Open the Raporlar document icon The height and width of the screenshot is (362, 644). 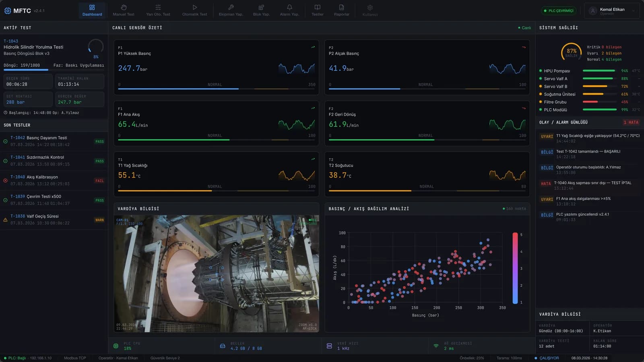click(342, 7)
